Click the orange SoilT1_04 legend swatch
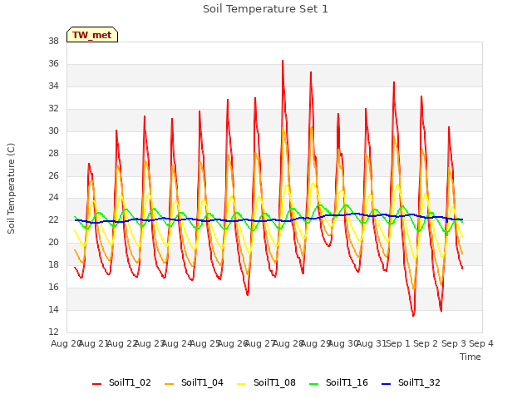Screen dimensions: 532x399 169,383
